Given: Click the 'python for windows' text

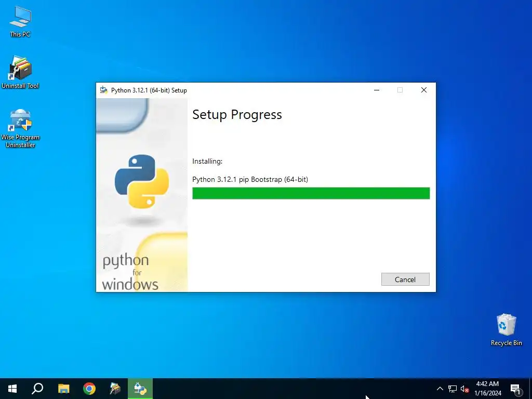Looking at the screenshot, I should tap(130, 272).
